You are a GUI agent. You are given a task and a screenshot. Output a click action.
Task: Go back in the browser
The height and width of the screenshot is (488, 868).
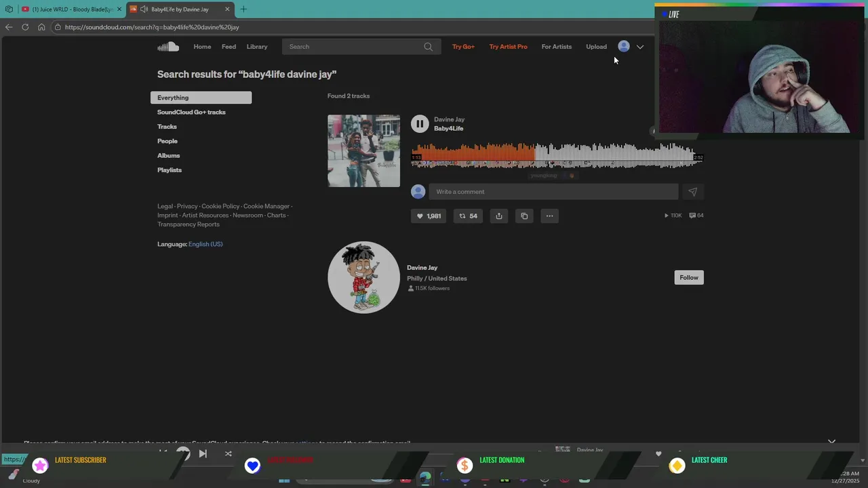[9, 27]
